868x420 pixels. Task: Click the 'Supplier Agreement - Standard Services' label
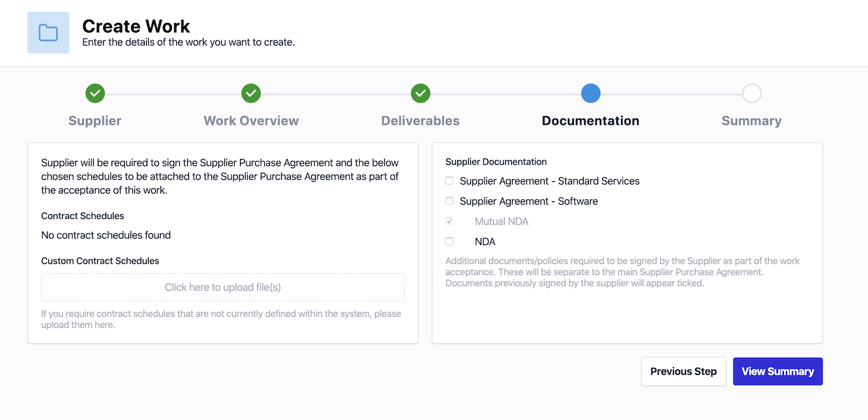(x=550, y=181)
